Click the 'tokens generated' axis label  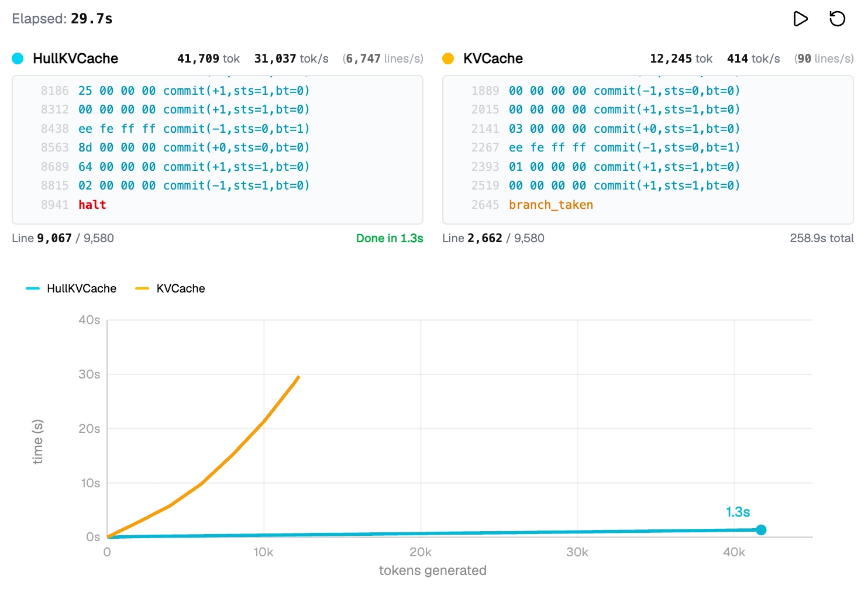(432, 570)
